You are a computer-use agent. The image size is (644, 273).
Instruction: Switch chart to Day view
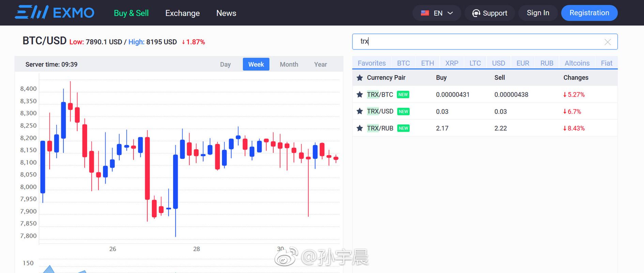225,64
